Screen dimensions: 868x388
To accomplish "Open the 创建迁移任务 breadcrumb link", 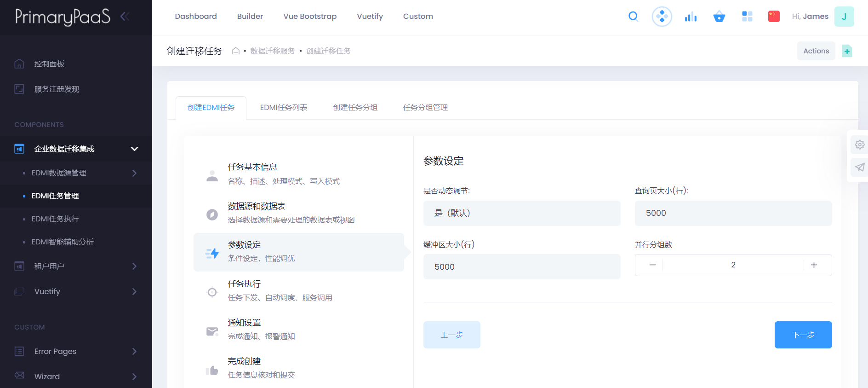I will tap(328, 51).
